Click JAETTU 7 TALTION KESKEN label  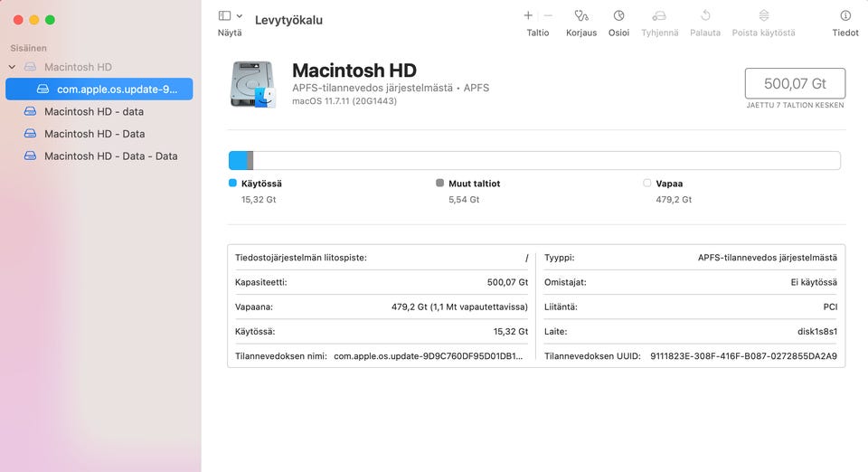[795, 105]
